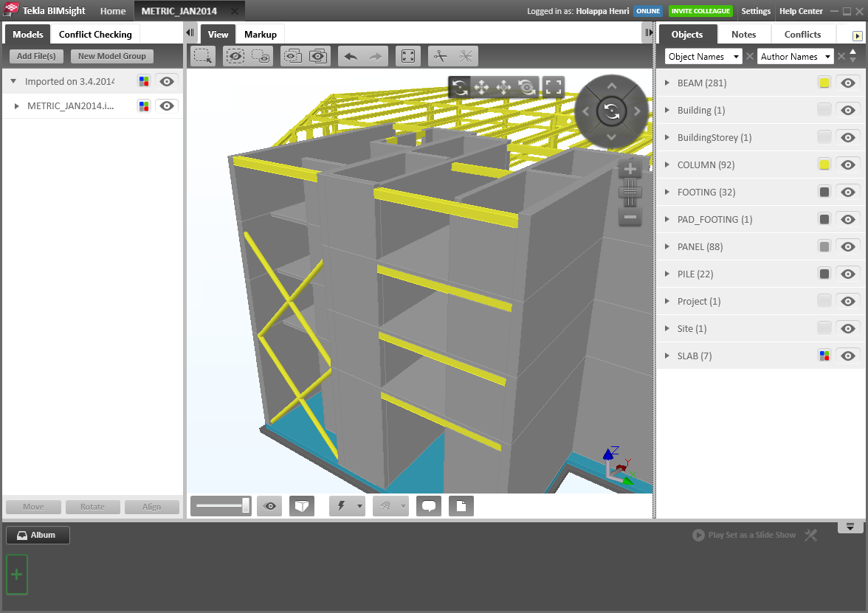Viewport: 868px width, 613px height.
Task: Select the pan navigation mode
Action: click(x=481, y=87)
